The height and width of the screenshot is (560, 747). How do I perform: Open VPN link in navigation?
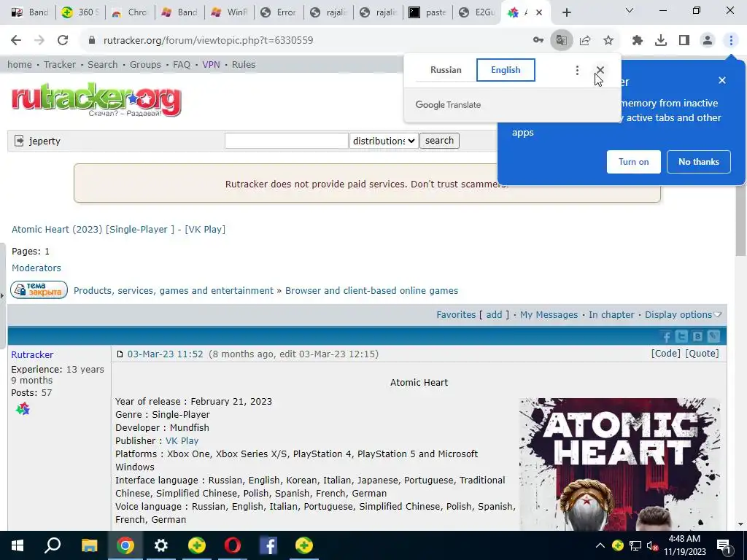tap(211, 65)
